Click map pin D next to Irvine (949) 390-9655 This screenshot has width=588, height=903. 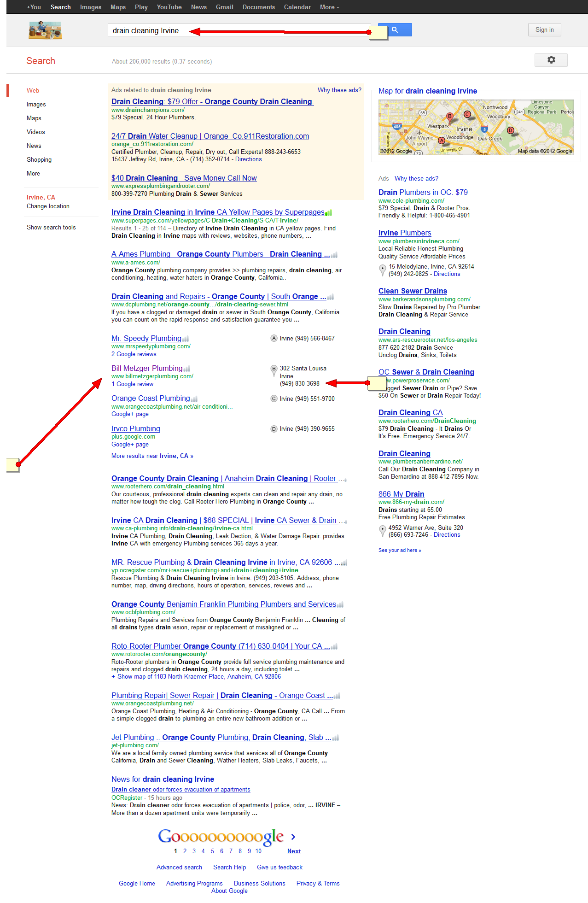(x=274, y=429)
